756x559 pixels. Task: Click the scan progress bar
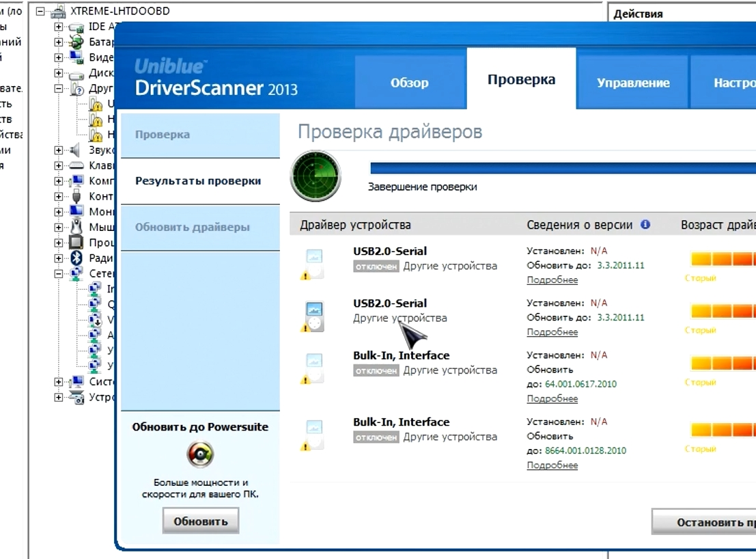coord(563,167)
